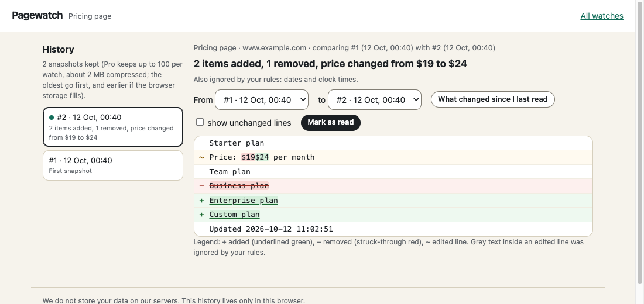The width and height of the screenshot is (644, 304).
Task: Click the '2 items added, 1 removed' summary heading
Action: click(x=330, y=64)
